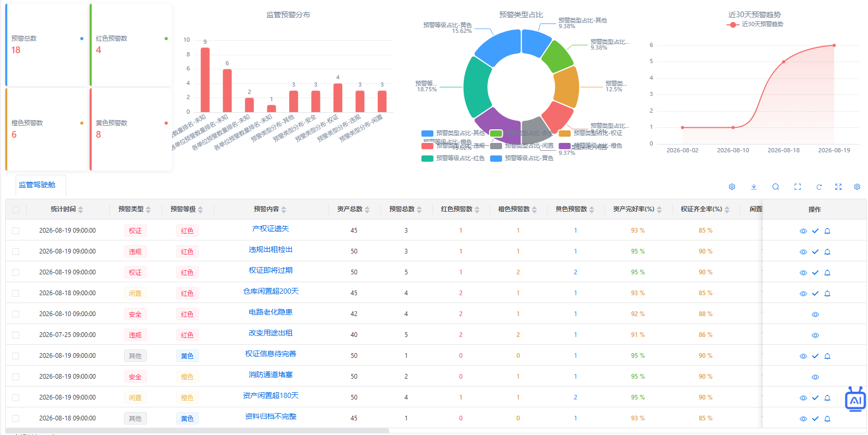
Task: Click check icon for 权证即将过期 row
Action: (815, 273)
